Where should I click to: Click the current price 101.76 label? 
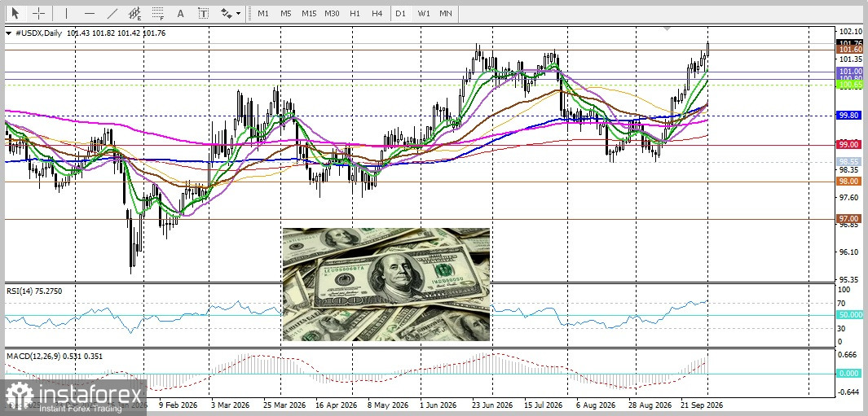click(x=850, y=43)
